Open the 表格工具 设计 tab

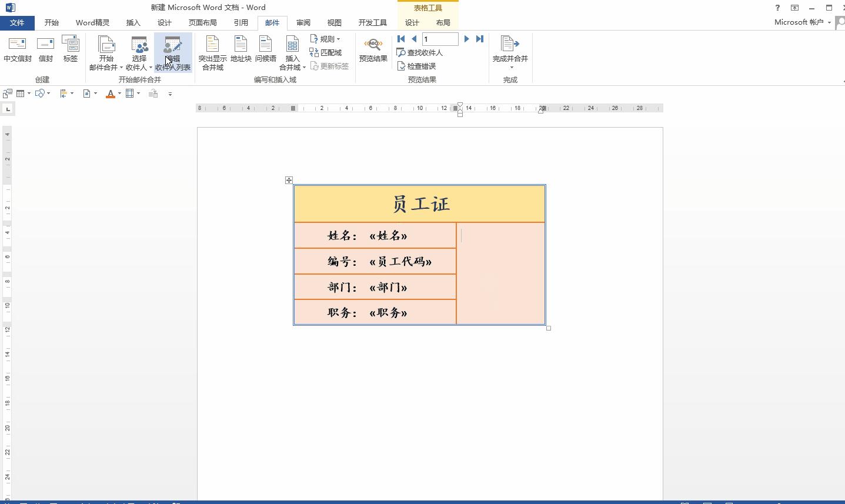(412, 22)
